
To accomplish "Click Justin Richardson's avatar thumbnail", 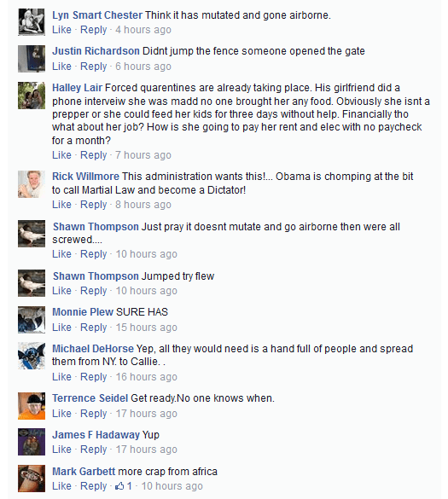I will click(x=32, y=59).
